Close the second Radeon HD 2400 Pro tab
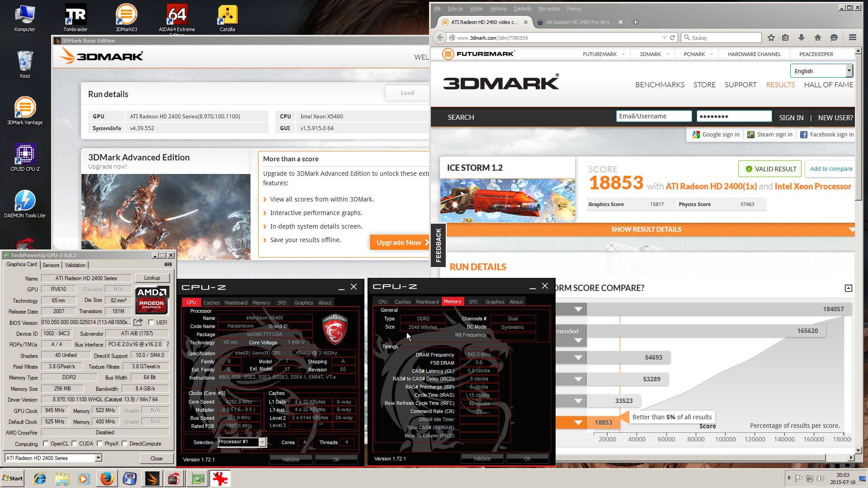This screenshot has width=868, height=488. coord(621,22)
